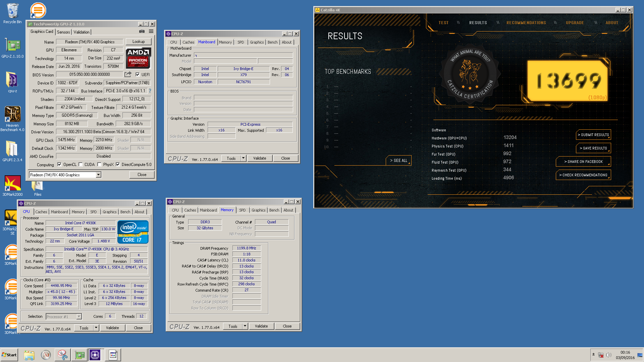Click the Show desktop button

(x=640, y=355)
